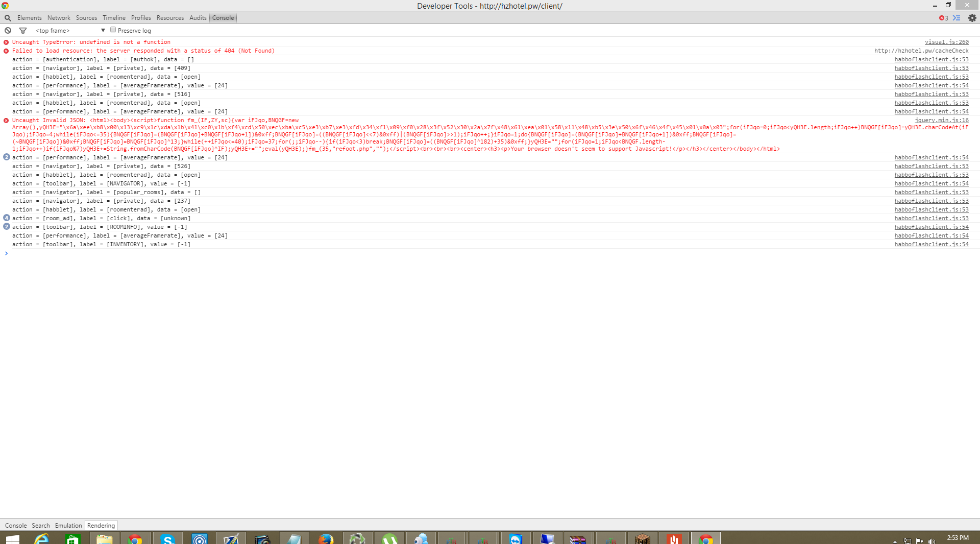Open the Timeline tab
This screenshot has width=980, height=544.
pos(114,18)
